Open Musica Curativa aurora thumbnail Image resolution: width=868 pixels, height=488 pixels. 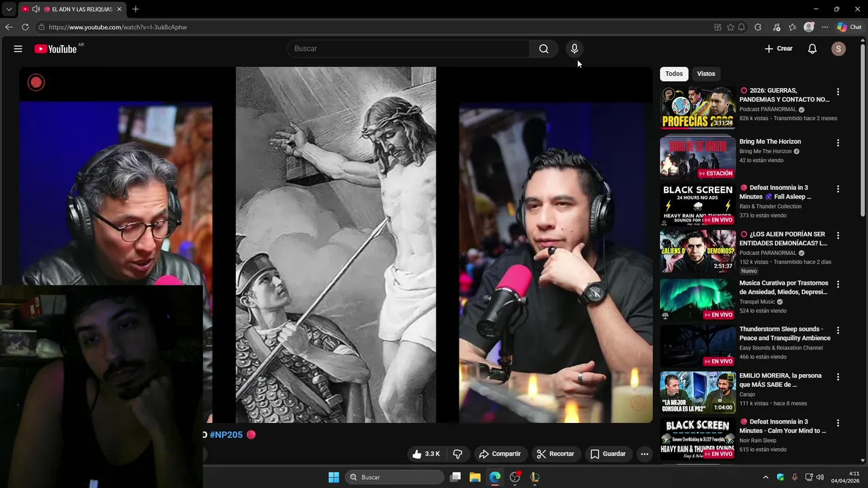pos(698,299)
